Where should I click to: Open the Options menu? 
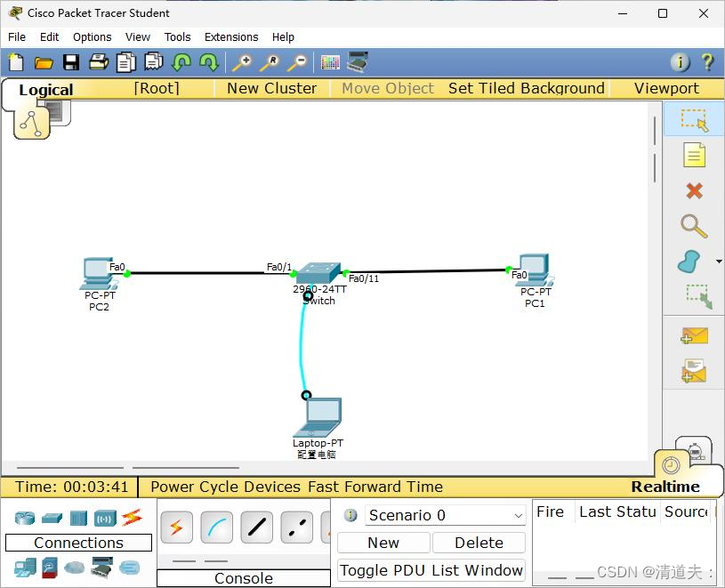[x=92, y=37]
